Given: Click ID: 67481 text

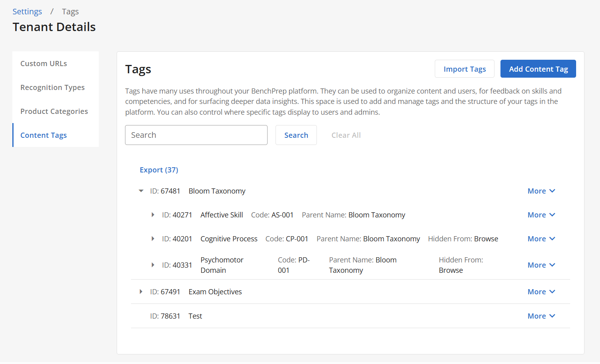Looking at the screenshot, I should pyautogui.click(x=165, y=191).
